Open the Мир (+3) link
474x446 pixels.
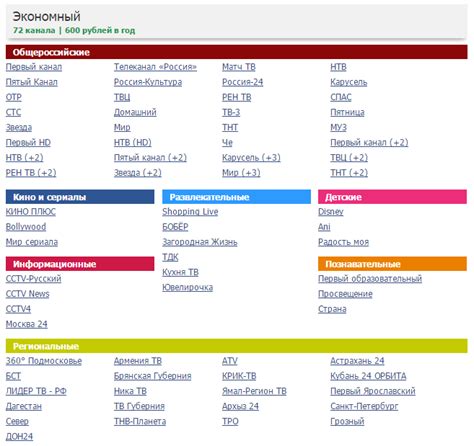tap(241, 173)
